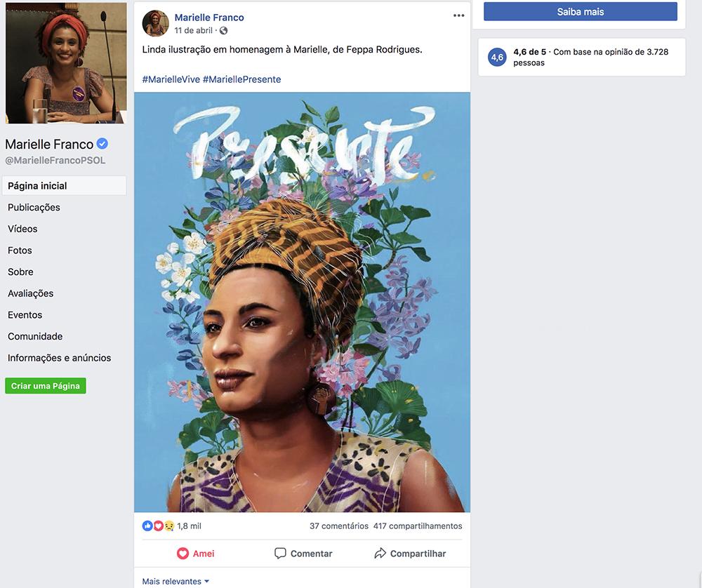Open the post options three-dot menu
The height and width of the screenshot is (588, 702).
pos(458,16)
